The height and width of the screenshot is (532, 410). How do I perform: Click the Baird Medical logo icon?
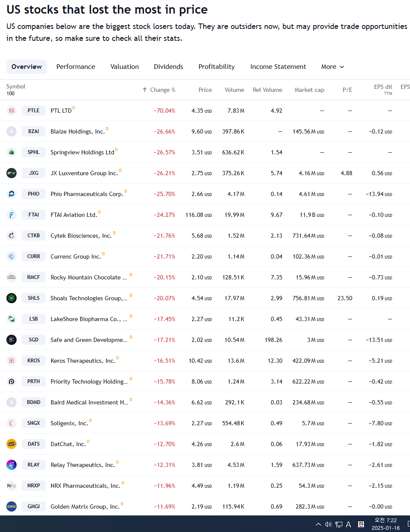[11, 402]
